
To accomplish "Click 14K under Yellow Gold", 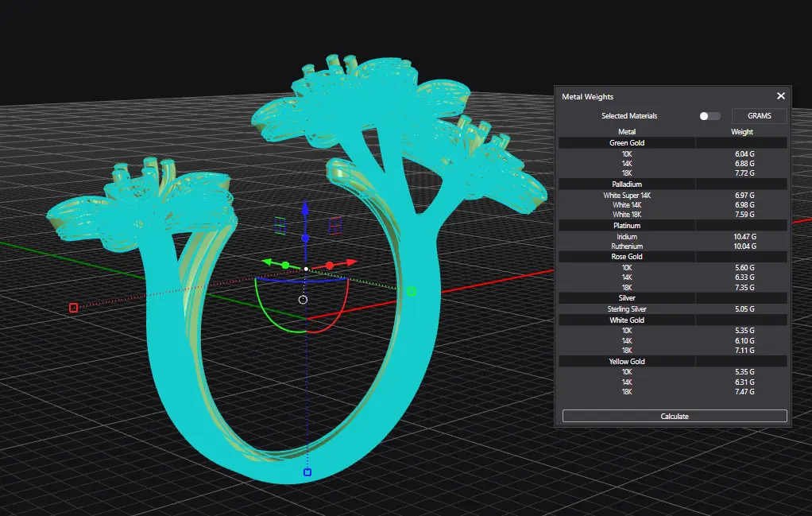I will point(627,382).
